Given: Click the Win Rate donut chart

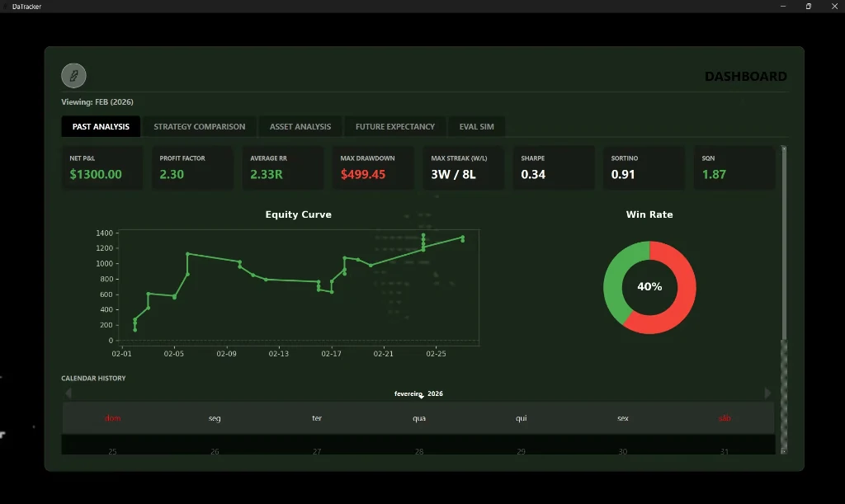Looking at the screenshot, I should pos(649,287).
